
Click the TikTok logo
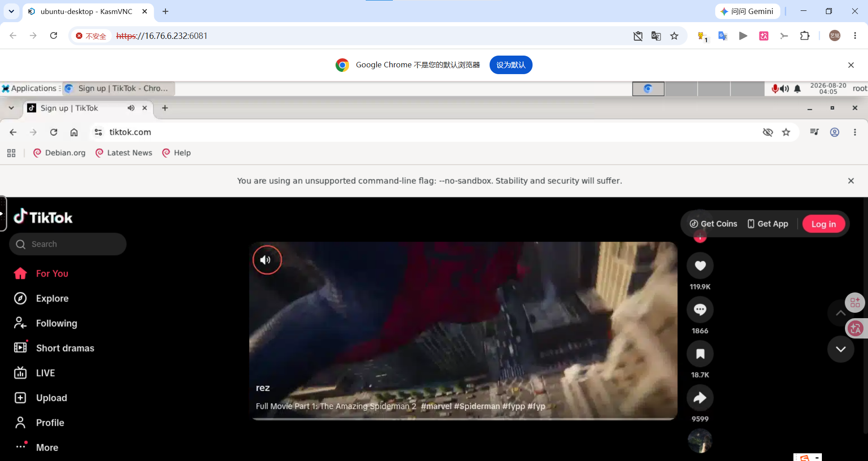(x=43, y=217)
